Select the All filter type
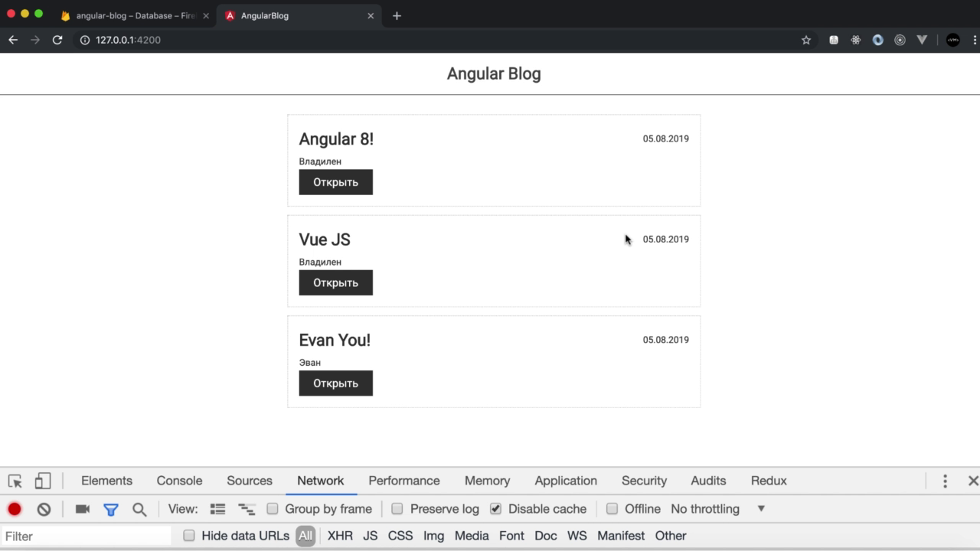980x551 pixels. (x=305, y=536)
